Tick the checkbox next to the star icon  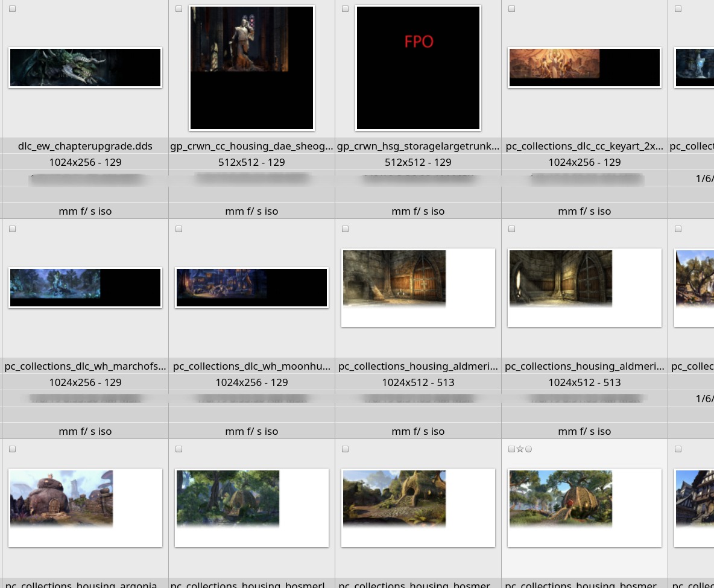(x=512, y=449)
